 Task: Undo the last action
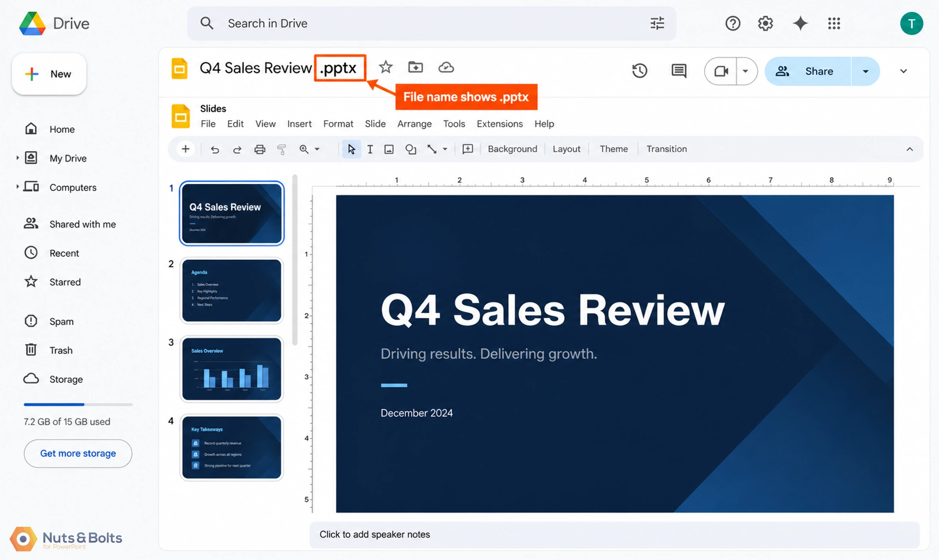tap(215, 149)
